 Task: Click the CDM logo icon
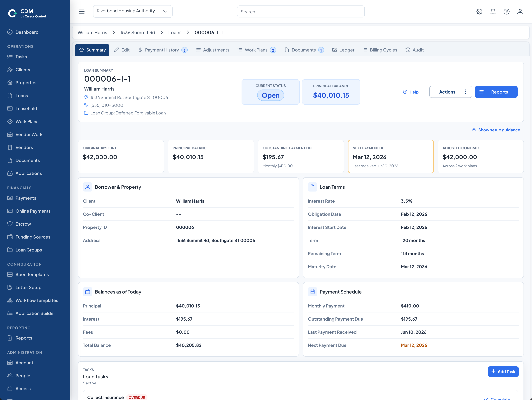[12, 13]
